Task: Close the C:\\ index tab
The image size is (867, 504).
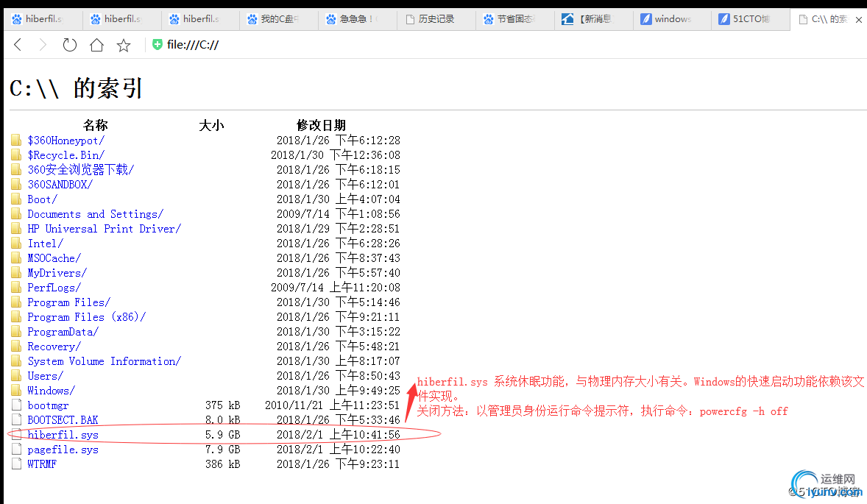Action: pos(859,19)
